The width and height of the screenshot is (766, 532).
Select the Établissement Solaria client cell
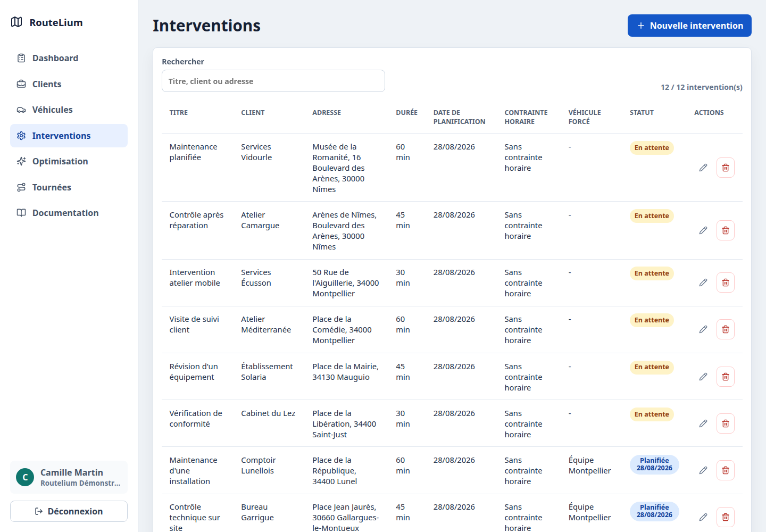267,372
